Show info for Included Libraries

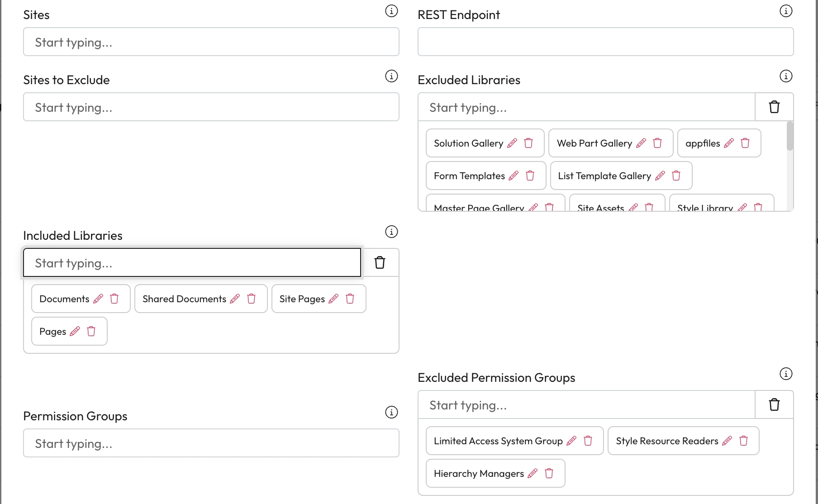[x=391, y=232]
